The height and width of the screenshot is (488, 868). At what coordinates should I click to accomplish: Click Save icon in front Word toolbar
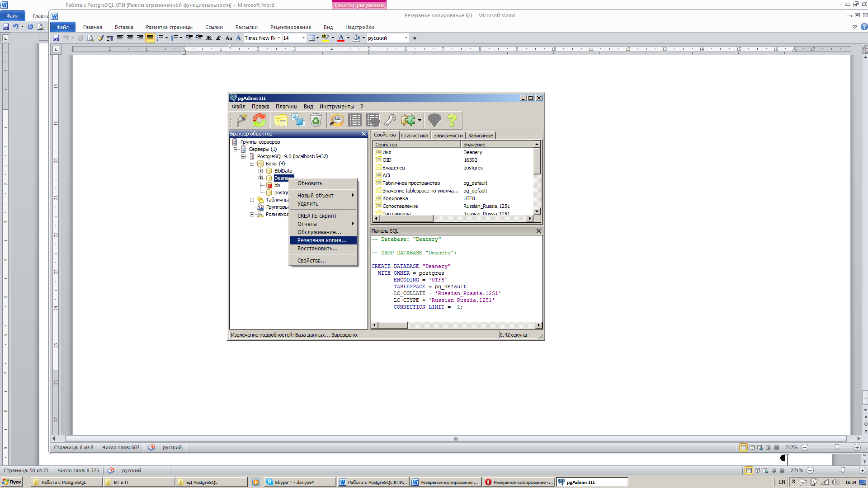(56, 38)
